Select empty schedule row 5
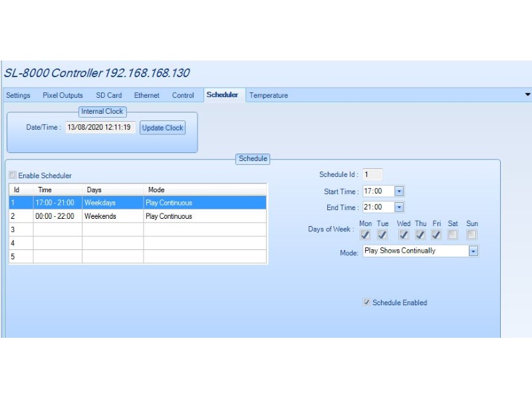The width and height of the screenshot is (532, 399). coord(138,257)
